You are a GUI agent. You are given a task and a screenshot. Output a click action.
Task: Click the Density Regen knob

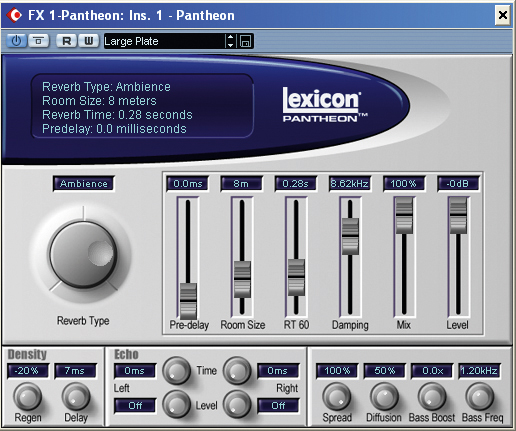coord(27,396)
